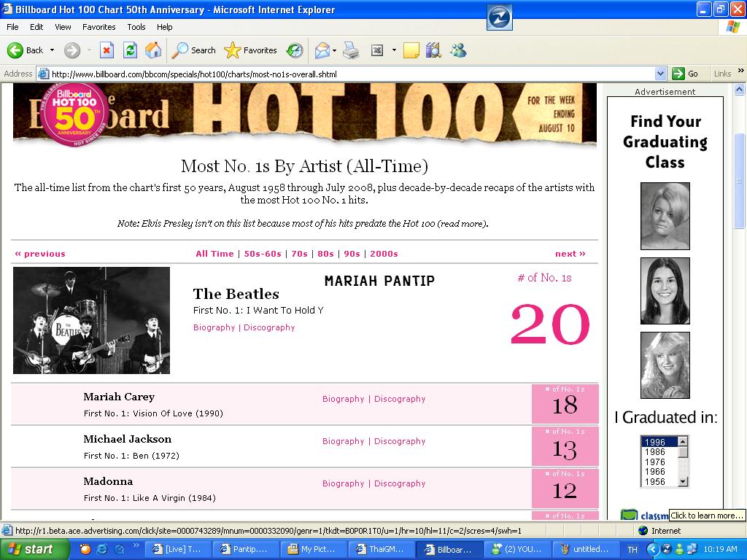Click the page scrollbar up arrow
Image resolution: width=747 pixels, height=560 pixels.
740,89
